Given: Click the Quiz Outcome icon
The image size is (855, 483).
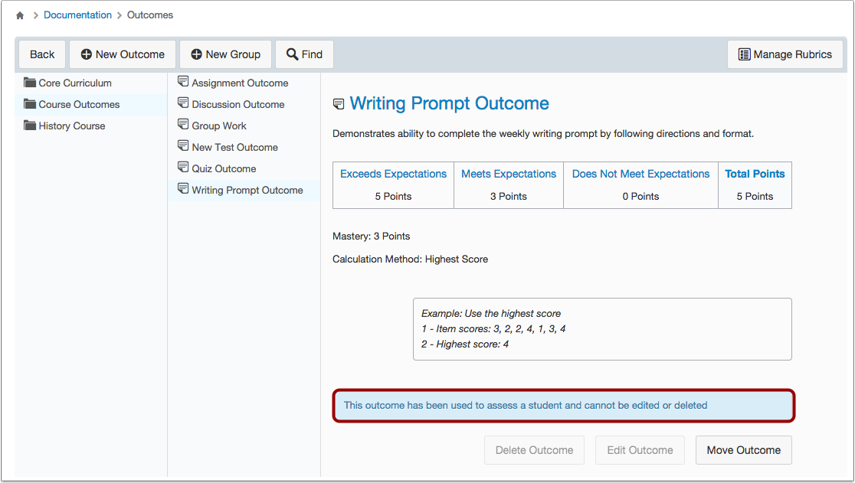Looking at the screenshot, I should (183, 167).
